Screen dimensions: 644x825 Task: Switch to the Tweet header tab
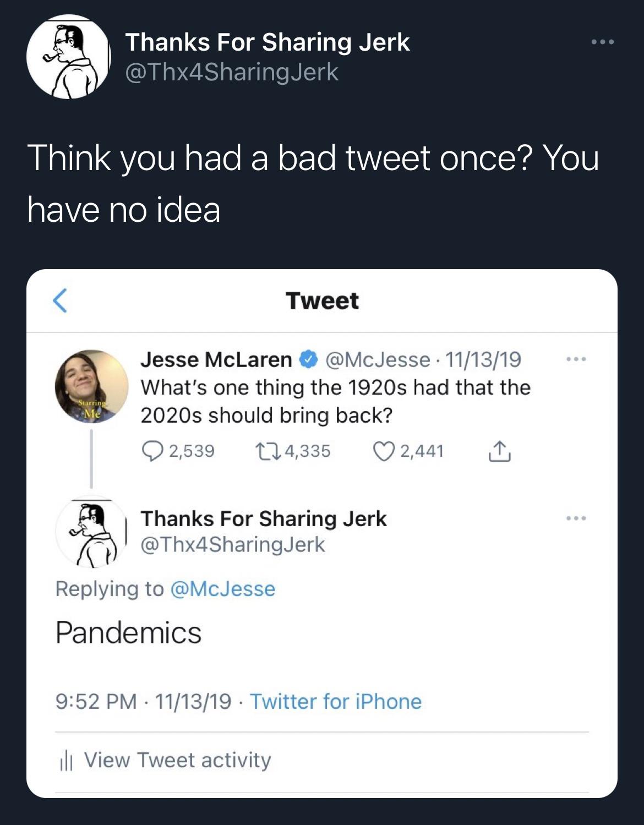(x=322, y=301)
